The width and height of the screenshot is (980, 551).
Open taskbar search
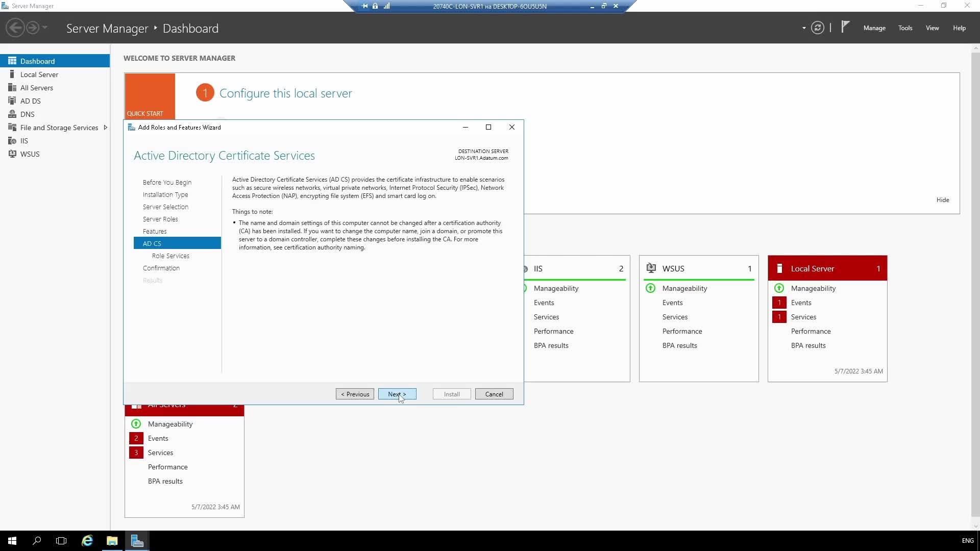37,540
